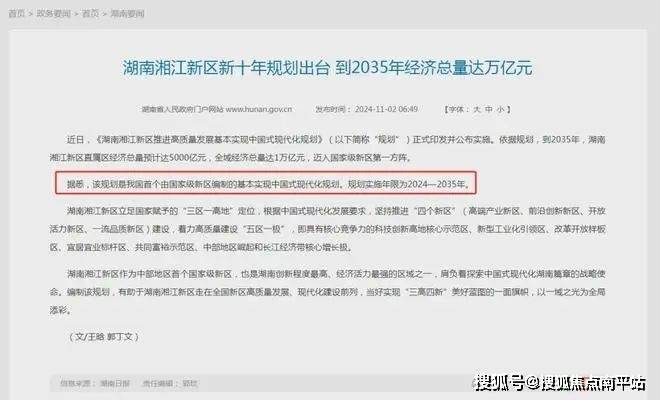Click the author credit 文/王铭 郭丁文
This screenshot has width=660, height=400.
pos(104,337)
